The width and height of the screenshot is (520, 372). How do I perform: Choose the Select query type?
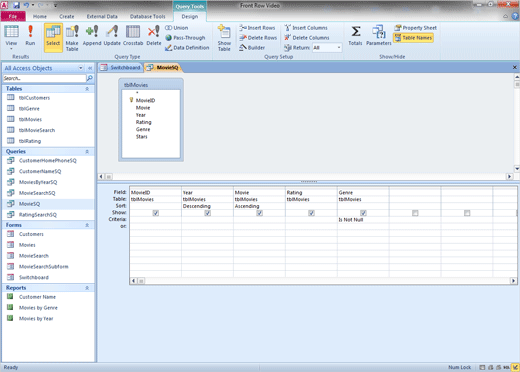click(53, 37)
